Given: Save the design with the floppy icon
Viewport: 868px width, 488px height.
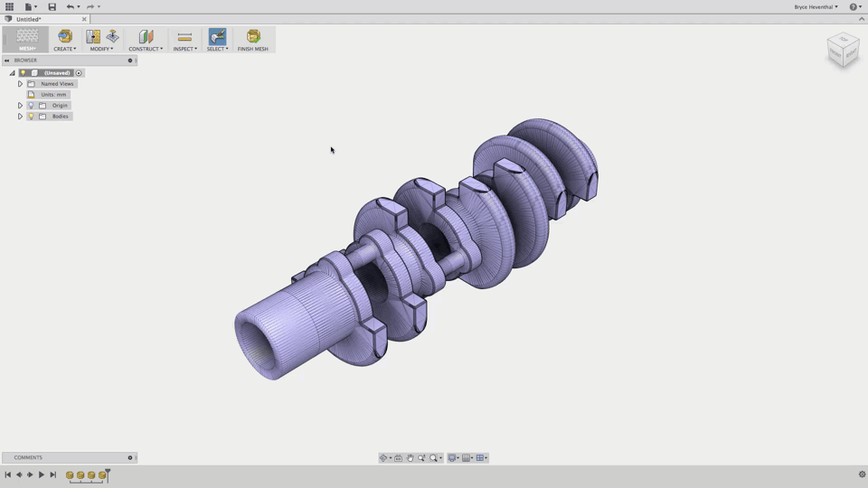Looking at the screenshot, I should coord(52,6).
